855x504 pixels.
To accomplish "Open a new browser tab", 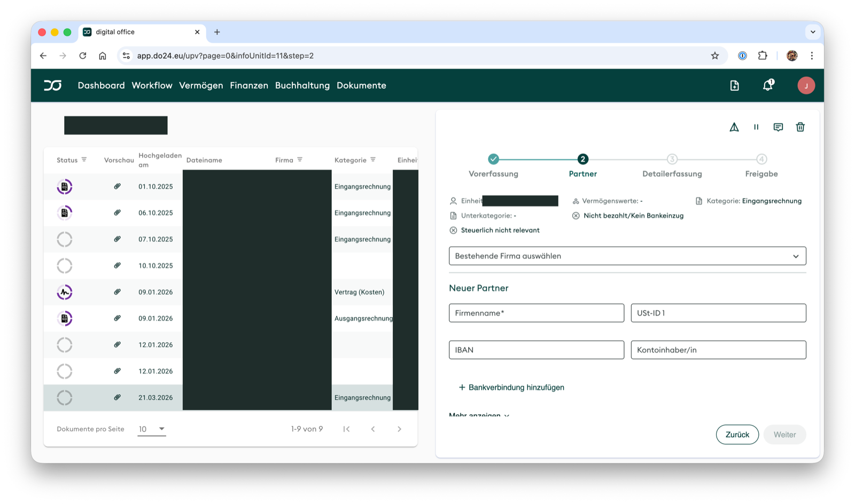I will (x=217, y=32).
